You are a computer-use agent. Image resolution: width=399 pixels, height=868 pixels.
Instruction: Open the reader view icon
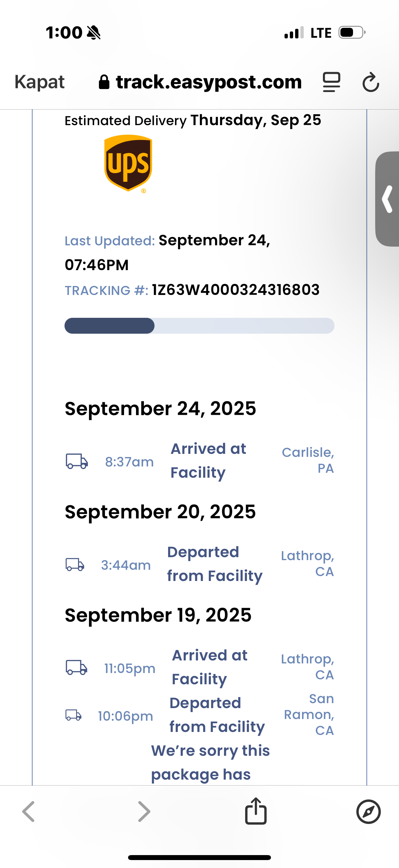click(331, 82)
